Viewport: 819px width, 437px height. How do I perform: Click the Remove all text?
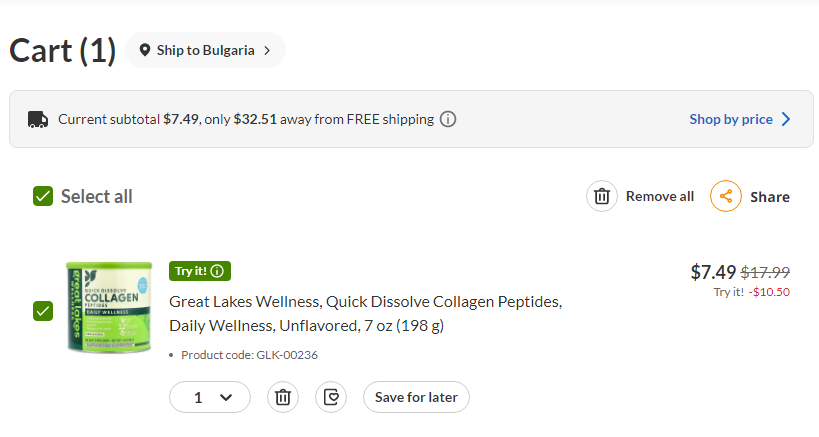(660, 196)
